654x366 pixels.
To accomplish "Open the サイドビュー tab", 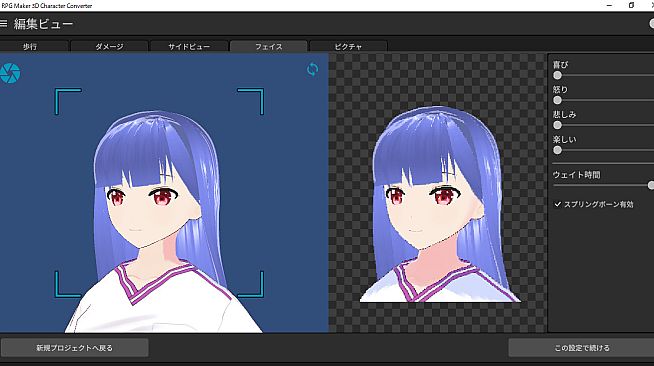I will coord(189,46).
